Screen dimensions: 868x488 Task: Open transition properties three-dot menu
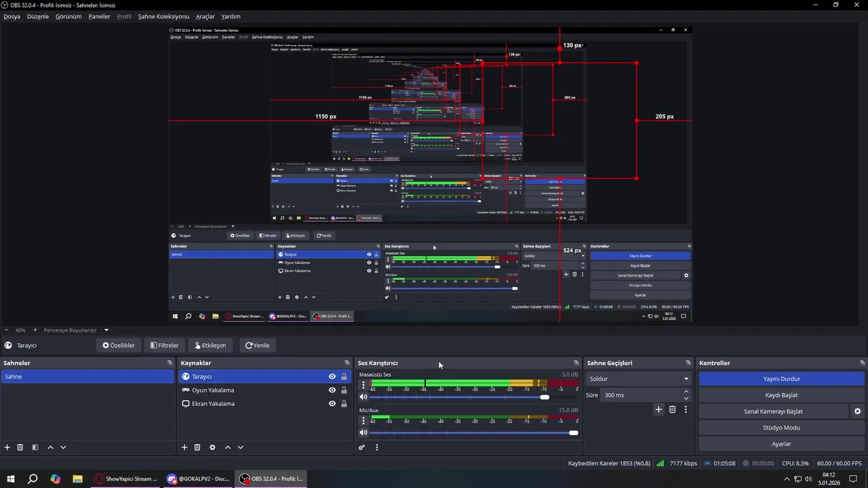(x=686, y=409)
